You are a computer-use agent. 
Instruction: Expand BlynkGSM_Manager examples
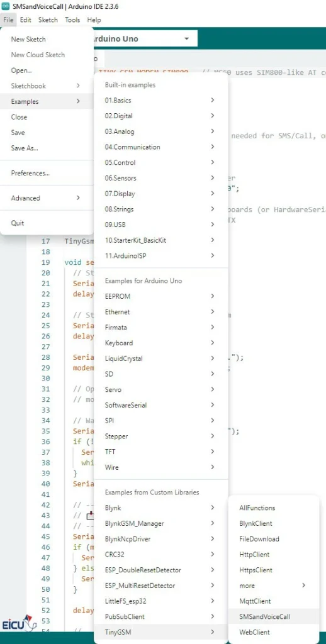point(160,523)
